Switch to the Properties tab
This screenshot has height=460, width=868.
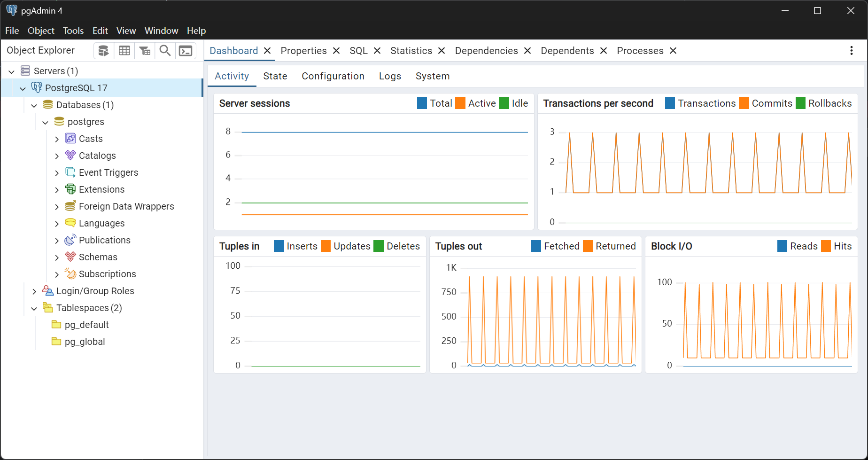303,51
